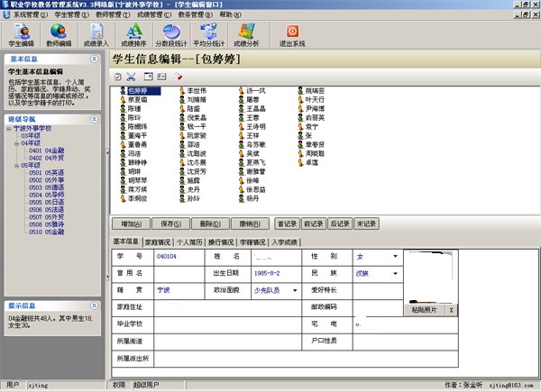Image resolution: width=541 pixels, height=392 pixels.
Task: Go to first record with 首记录
Action: point(287,223)
